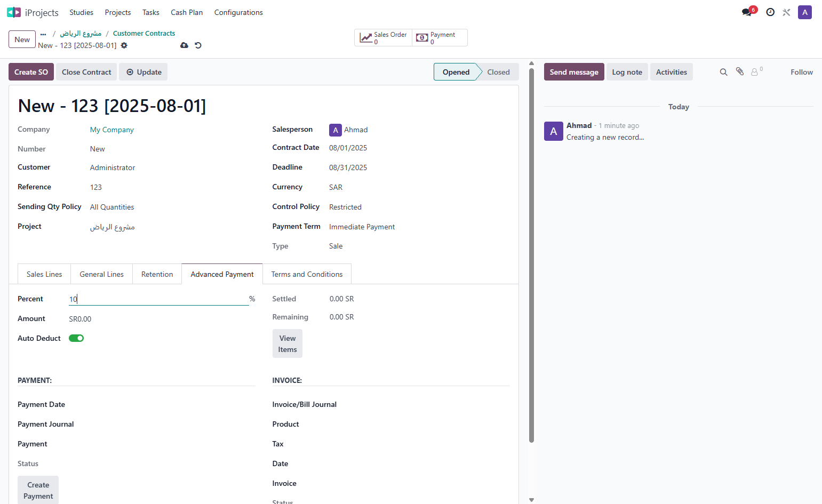Follow this contract record
This screenshot has height=504, width=822.
point(802,72)
